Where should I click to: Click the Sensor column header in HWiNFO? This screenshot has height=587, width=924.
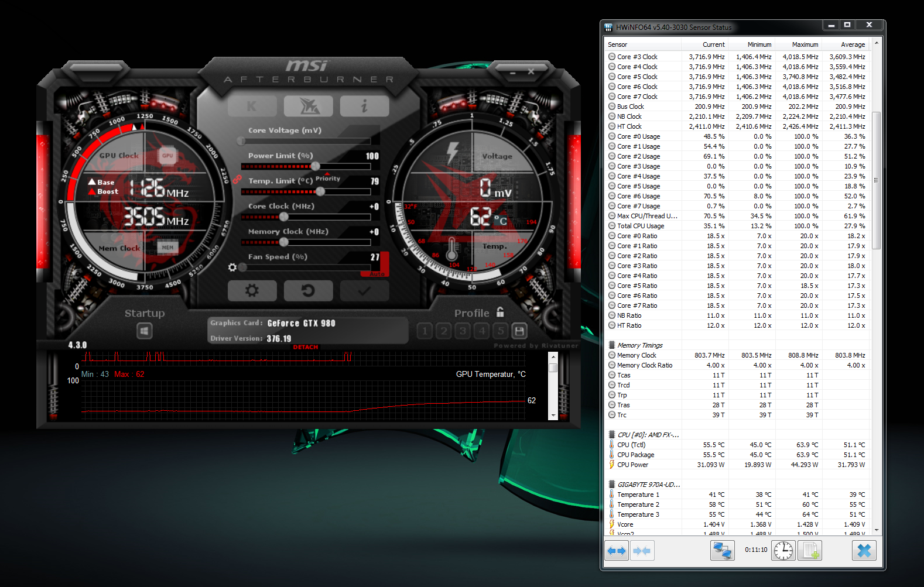642,44
